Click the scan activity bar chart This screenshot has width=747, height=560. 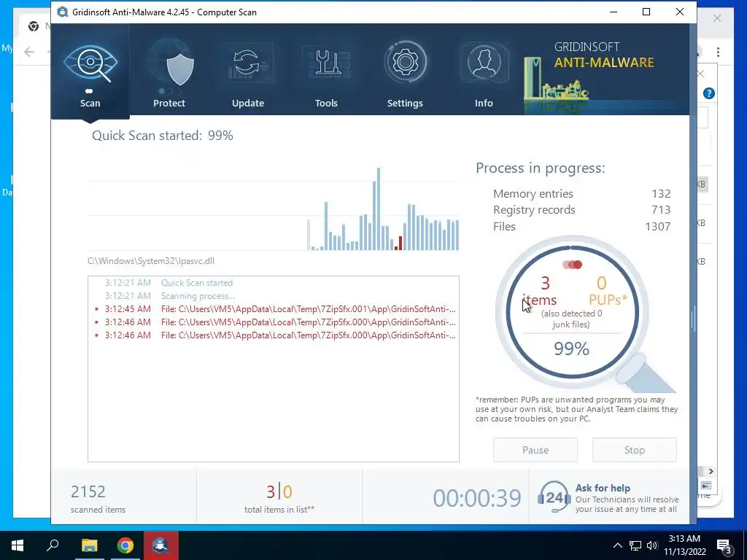[x=274, y=209]
